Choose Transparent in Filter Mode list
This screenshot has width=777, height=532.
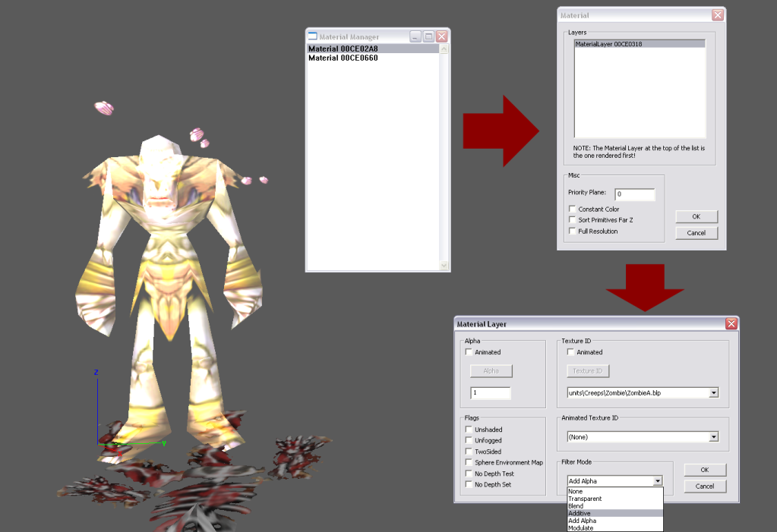click(x=615, y=499)
